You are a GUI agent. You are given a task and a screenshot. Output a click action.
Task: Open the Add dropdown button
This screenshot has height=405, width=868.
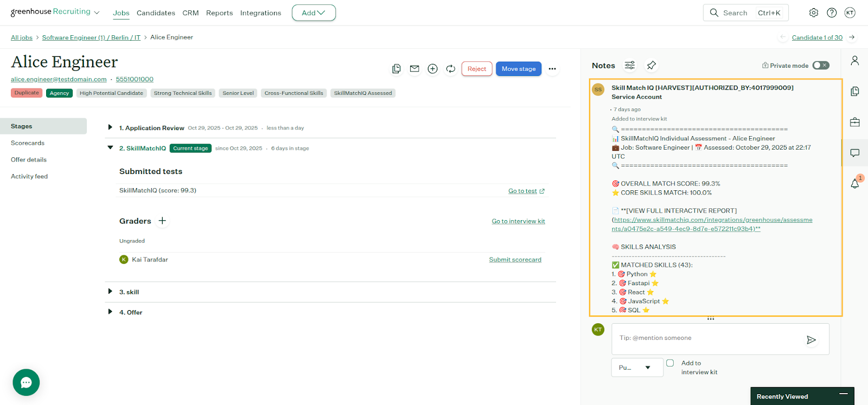tap(314, 13)
